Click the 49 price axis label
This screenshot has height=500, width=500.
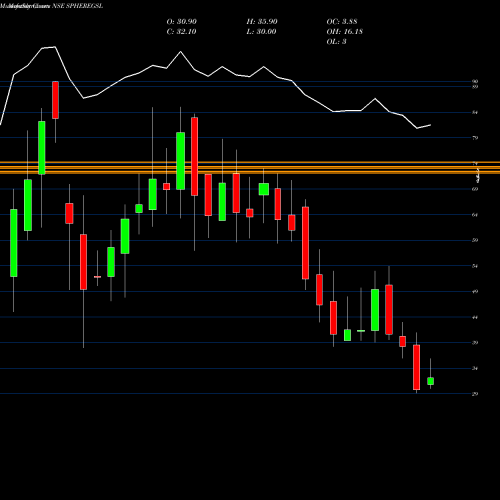(x=475, y=292)
